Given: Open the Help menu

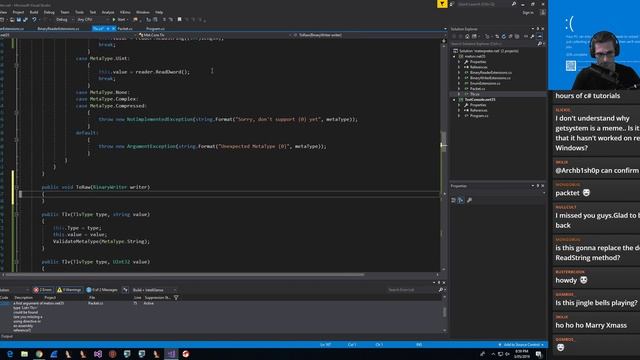Looking at the screenshot, I should [x=159, y=12].
